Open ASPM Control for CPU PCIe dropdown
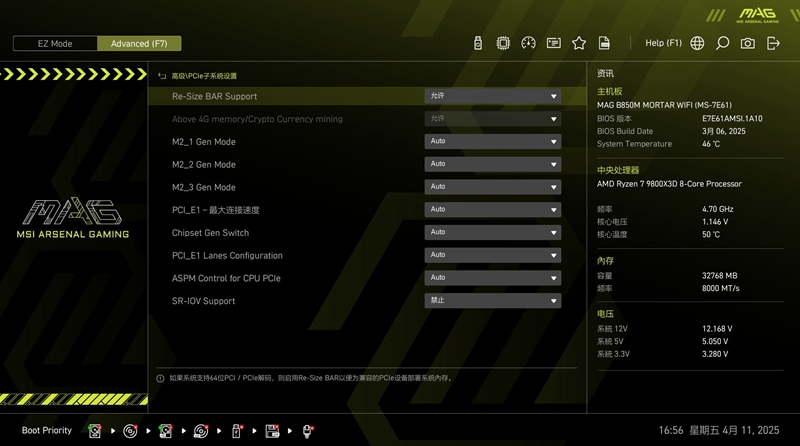The height and width of the screenshot is (446, 800). pos(492,278)
